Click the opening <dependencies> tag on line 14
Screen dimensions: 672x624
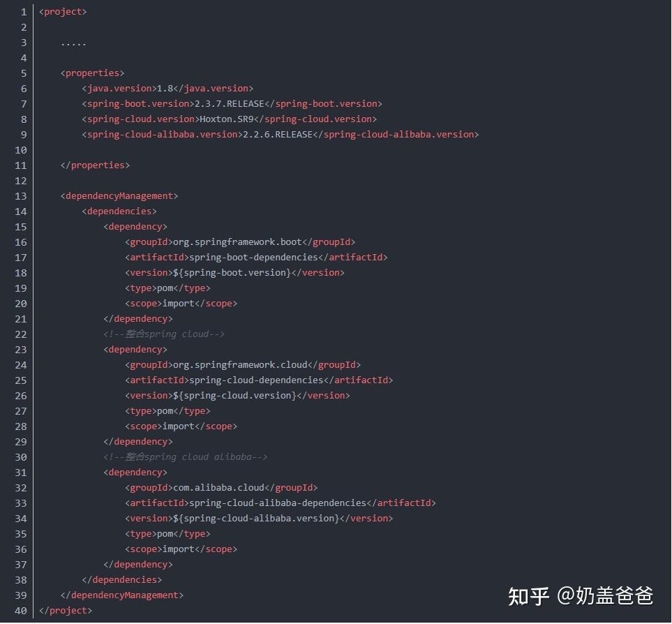(x=119, y=211)
